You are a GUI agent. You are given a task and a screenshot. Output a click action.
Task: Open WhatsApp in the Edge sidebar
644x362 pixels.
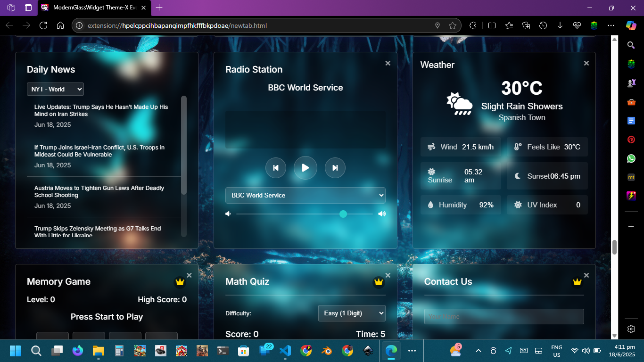(631, 158)
